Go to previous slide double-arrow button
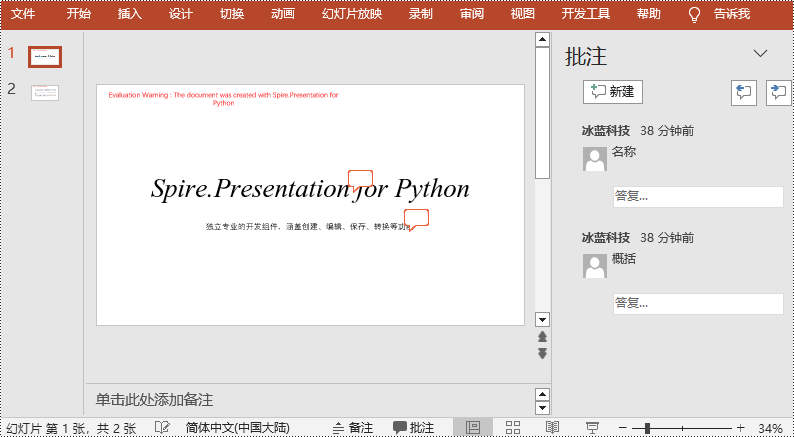 point(542,337)
